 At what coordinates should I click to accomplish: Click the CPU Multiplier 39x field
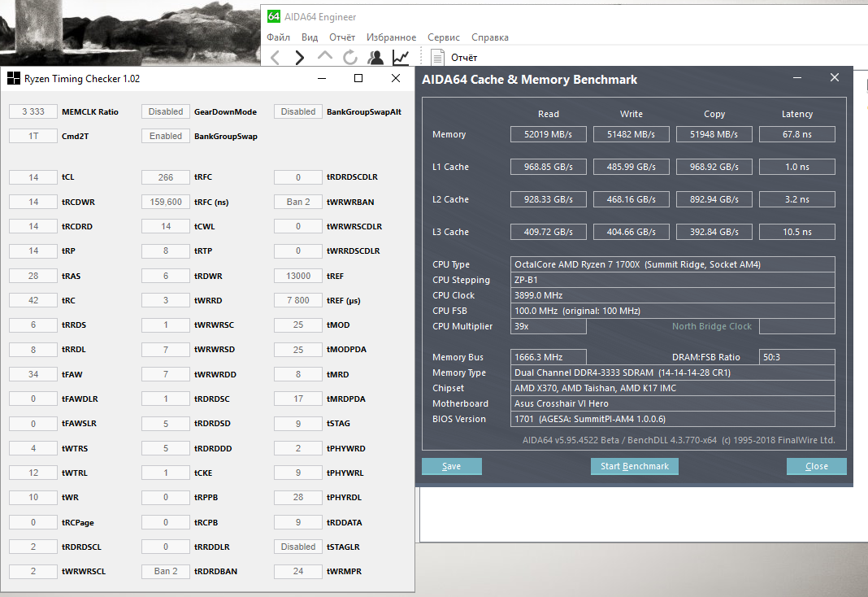[548, 326]
